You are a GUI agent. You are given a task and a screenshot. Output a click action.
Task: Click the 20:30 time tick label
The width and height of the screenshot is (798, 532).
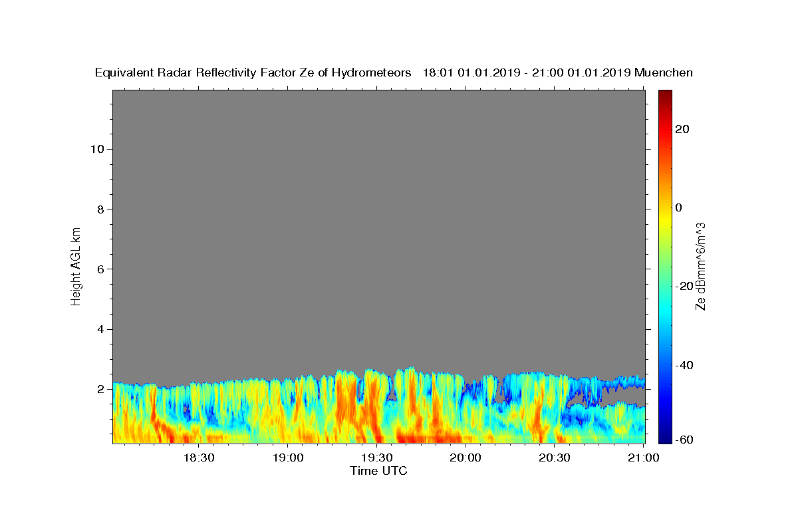click(x=555, y=458)
